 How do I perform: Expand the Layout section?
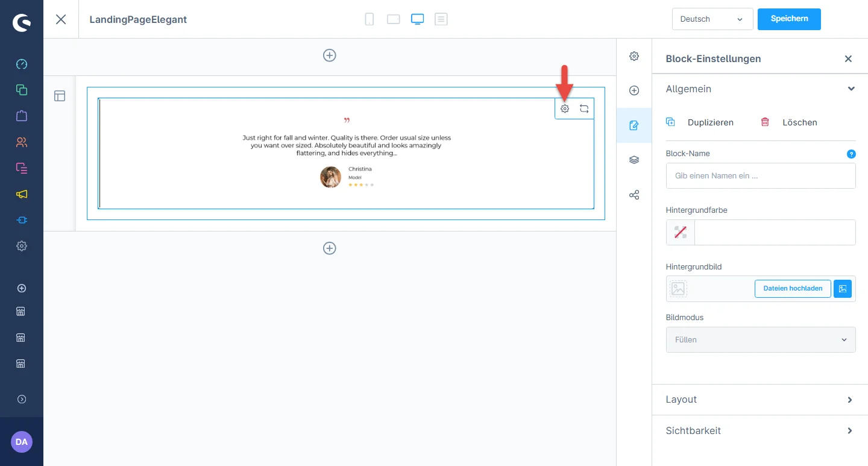tap(759, 400)
